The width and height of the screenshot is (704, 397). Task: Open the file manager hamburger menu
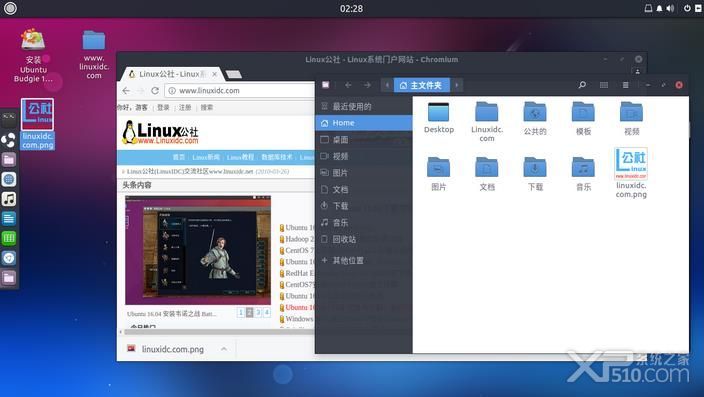tap(625, 85)
